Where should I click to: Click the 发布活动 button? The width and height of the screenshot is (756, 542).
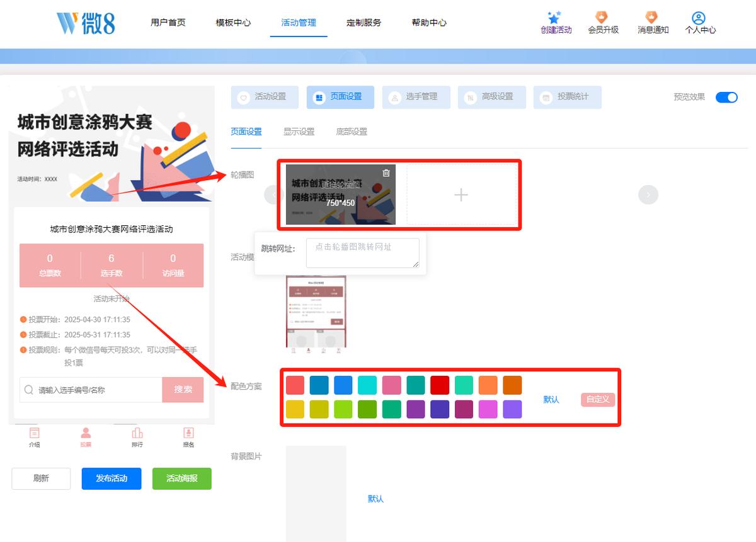[x=112, y=478]
